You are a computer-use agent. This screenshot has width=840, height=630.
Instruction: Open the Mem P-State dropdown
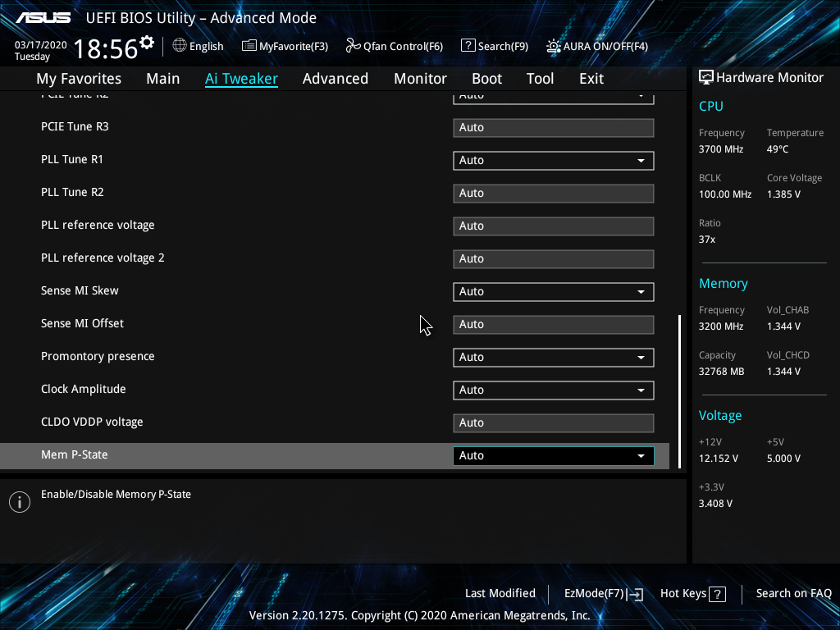click(x=554, y=456)
